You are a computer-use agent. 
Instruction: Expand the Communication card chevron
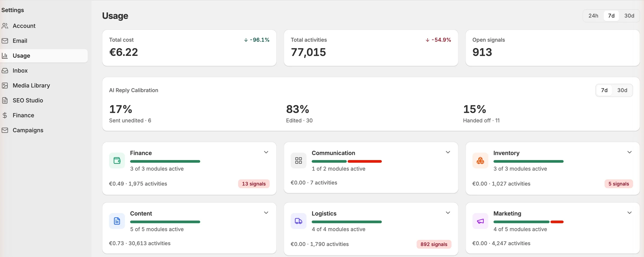pos(448,152)
